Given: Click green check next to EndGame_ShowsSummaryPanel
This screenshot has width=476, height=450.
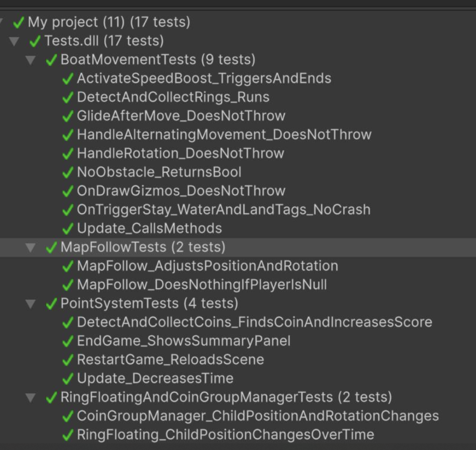Looking at the screenshot, I should click(x=68, y=341).
